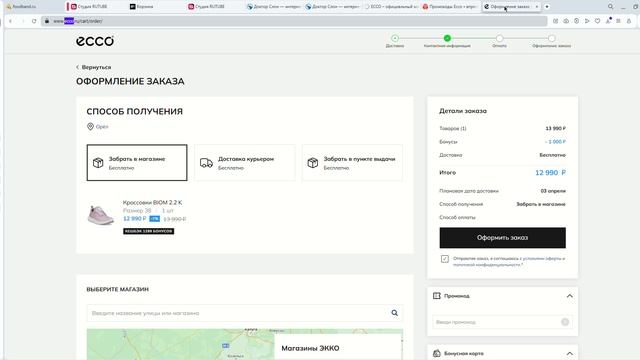Collapse the Бонусная карта section chevron

click(x=569, y=353)
